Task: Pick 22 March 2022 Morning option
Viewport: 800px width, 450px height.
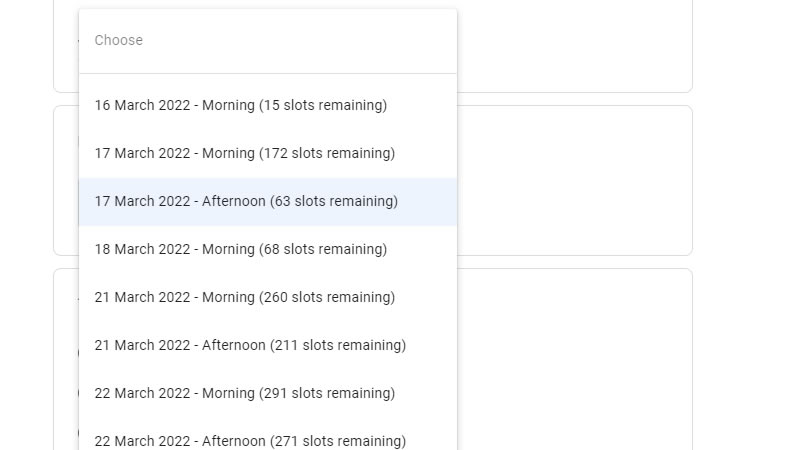Action: point(245,393)
